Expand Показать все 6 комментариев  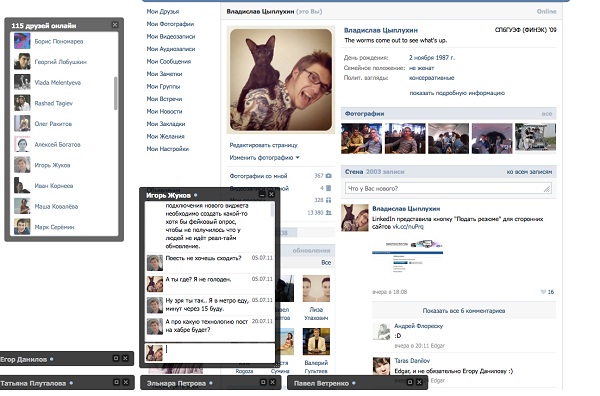(x=464, y=311)
